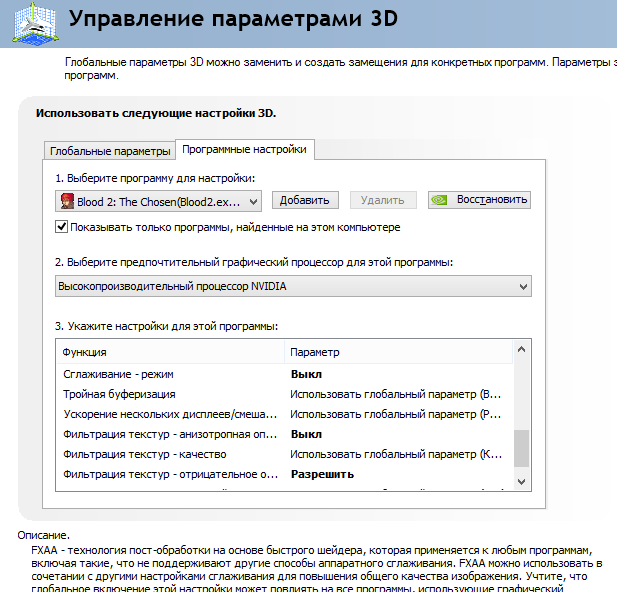Select Фильтрация текстур - анизотропная оптимизация row
Image resolution: width=617 pixels, height=592 pixels.
[284, 435]
